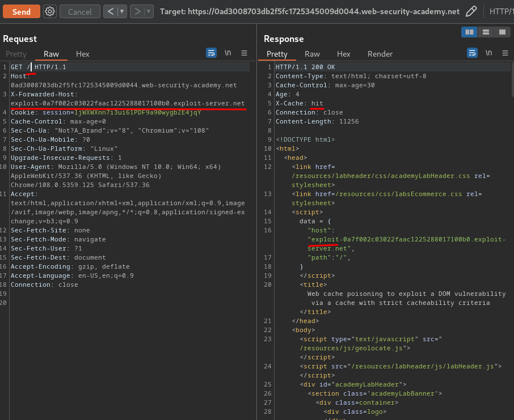Click the response vertical scrollbar
The width and height of the screenshot is (514, 420).
(512, 80)
